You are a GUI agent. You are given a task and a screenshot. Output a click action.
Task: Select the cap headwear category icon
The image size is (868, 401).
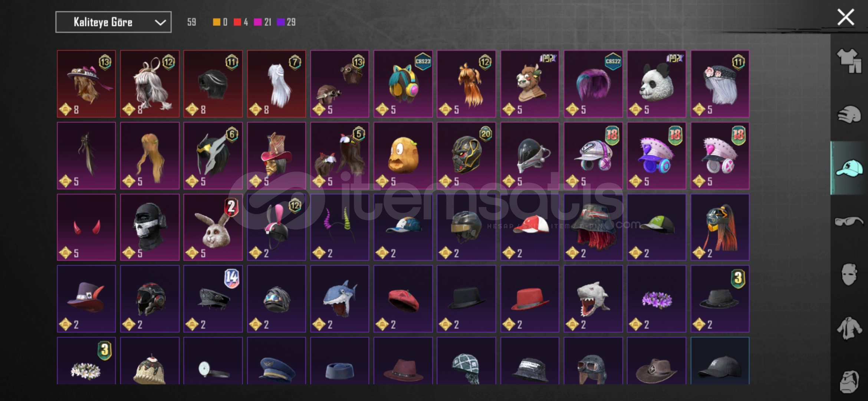coord(849,168)
